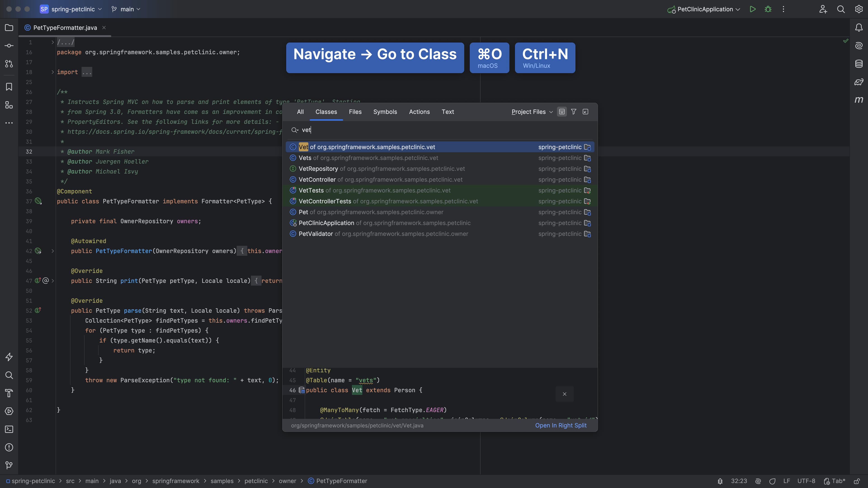Open the Problems tool window
Screen dimensions: 868x488
(x=9, y=447)
